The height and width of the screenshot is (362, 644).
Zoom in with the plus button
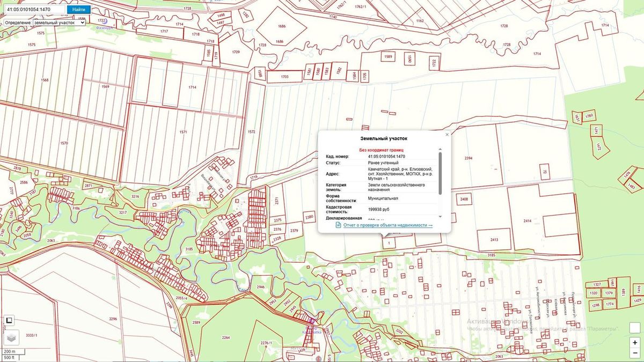click(x=635, y=342)
